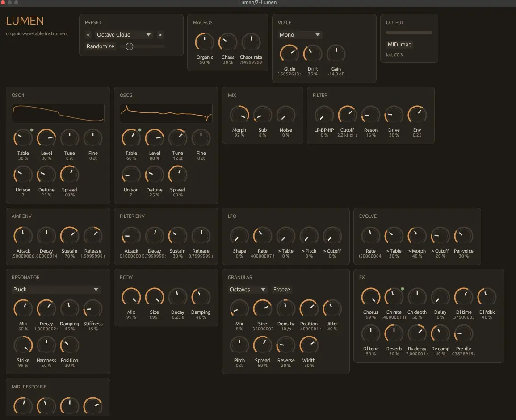This screenshot has width=516, height=420.
Task: Toggle Freeze in the Granular section
Action: click(x=282, y=289)
